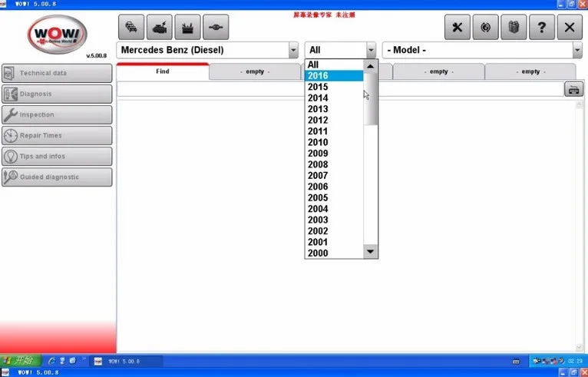
Task: Expand the quick launch chevron
Action: click(84, 359)
